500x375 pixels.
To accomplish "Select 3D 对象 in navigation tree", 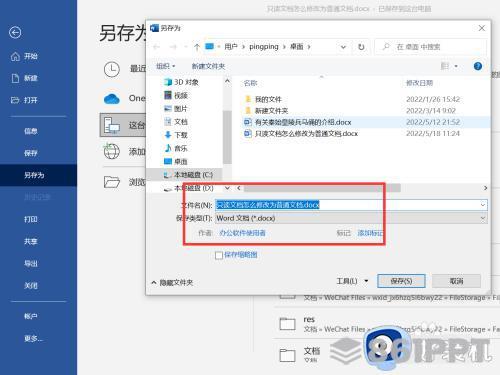I will (x=182, y=82).
